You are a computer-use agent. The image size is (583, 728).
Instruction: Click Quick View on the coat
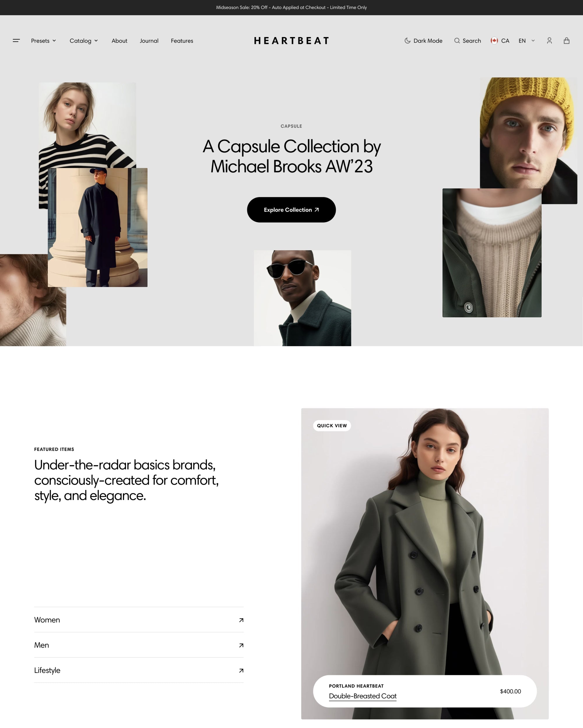(x=332, y=425)
